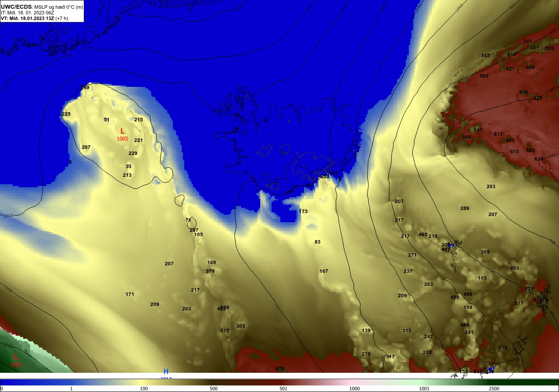Click the '100' label on the color scale

click(x=144, y=389)
